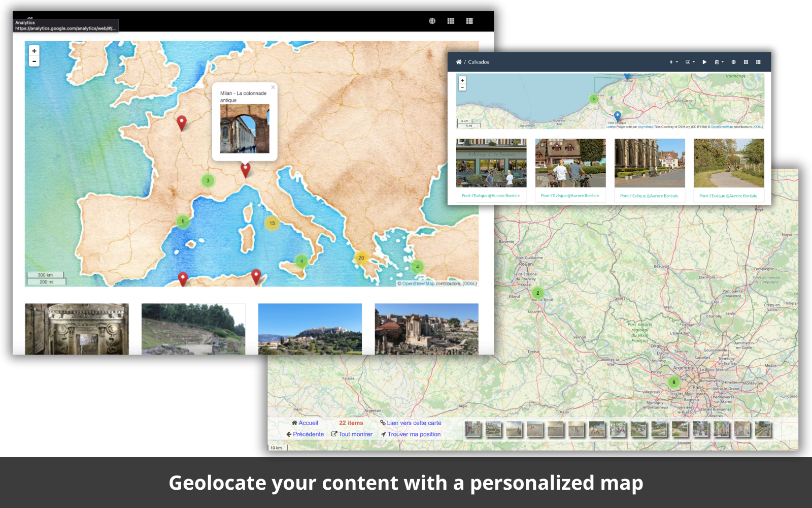Image resolution: width=812 pixels, height=508 pixels.
Task: Switch Calvados album to grid view
Action: coord(747,61)
